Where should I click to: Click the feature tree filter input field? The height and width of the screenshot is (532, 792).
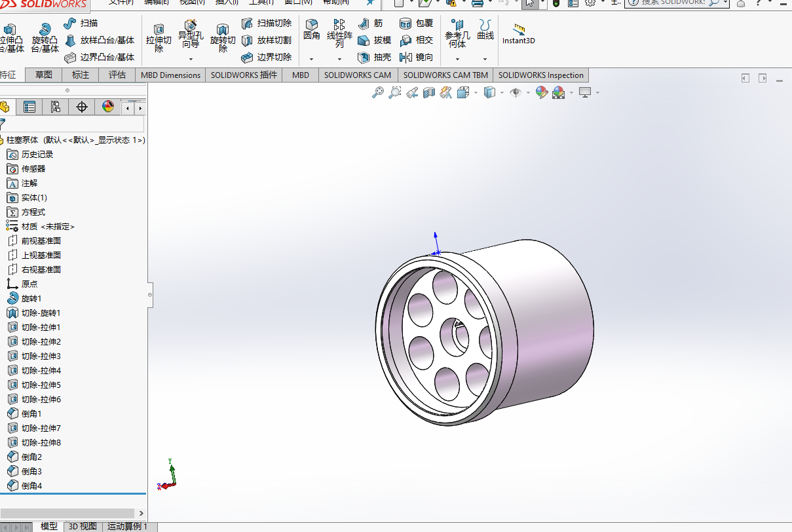[x=73, y=124]
